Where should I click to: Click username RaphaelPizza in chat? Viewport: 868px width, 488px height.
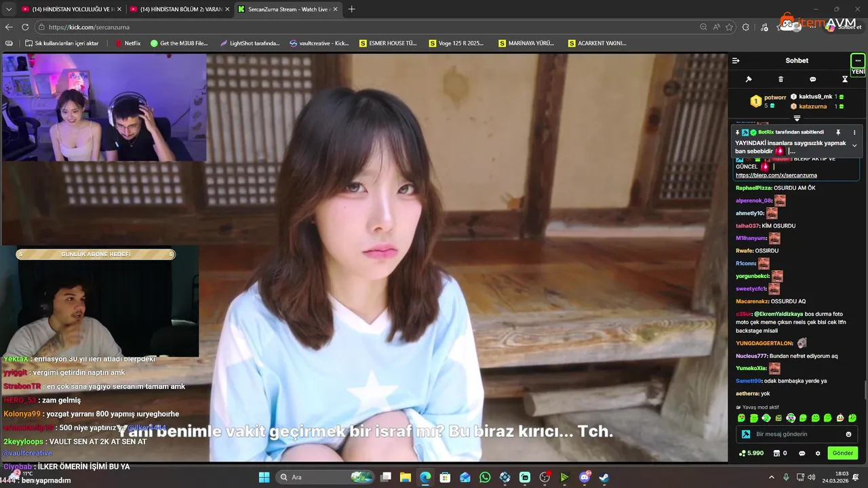[x=753, y=188]
